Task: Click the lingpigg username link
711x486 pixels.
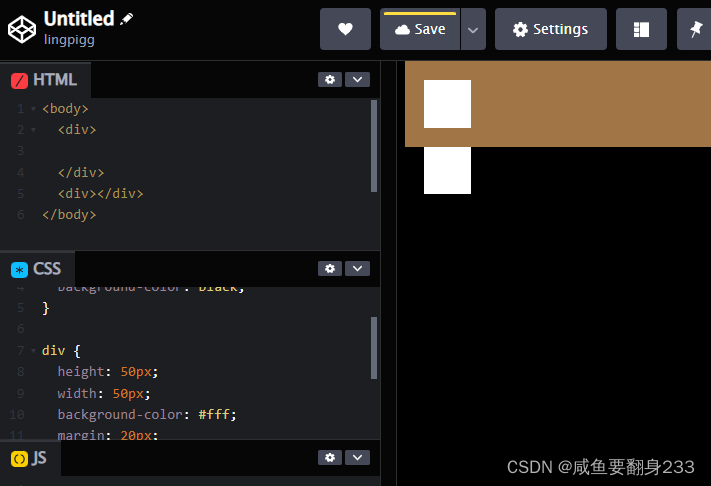Action: tap(69, 39)
